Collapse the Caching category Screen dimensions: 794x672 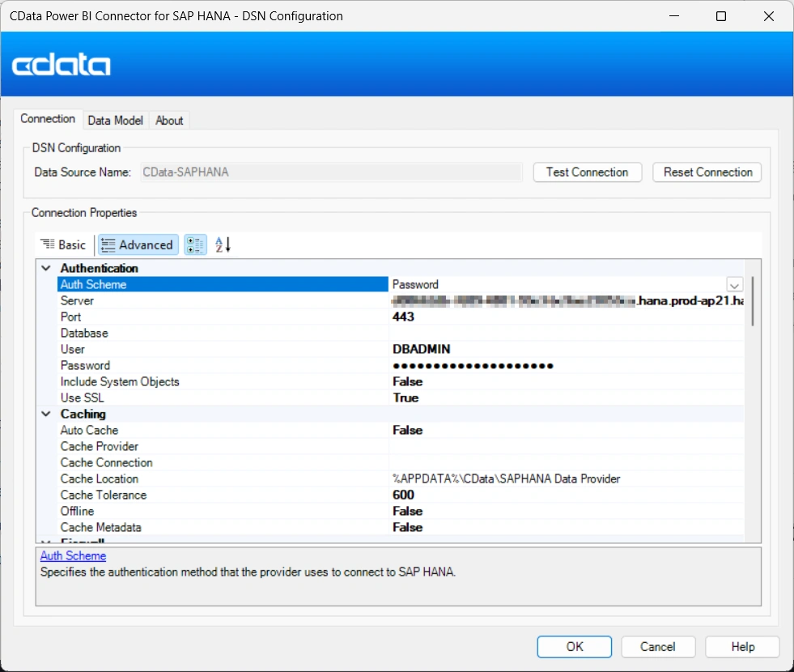pyautogui.click(x=46, y=415)
